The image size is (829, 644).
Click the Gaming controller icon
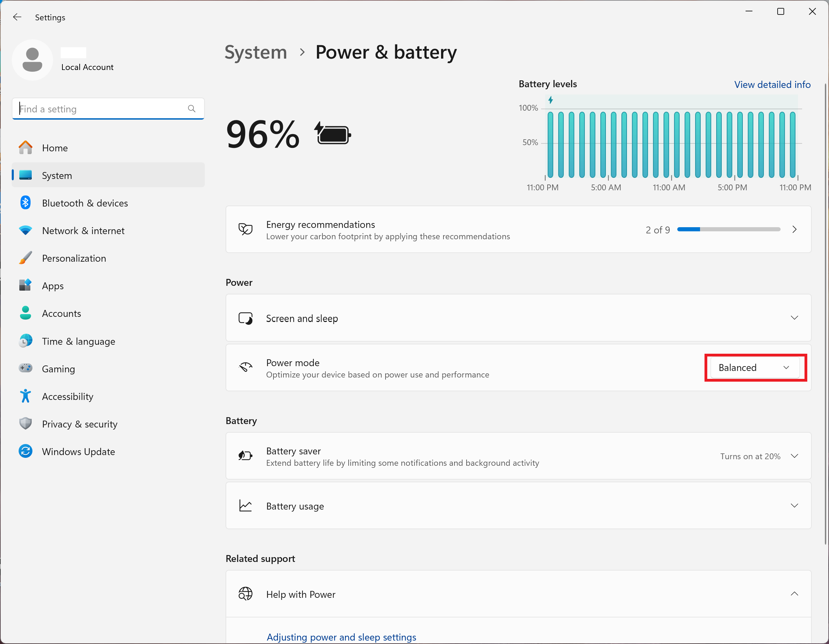coord(26,369)
